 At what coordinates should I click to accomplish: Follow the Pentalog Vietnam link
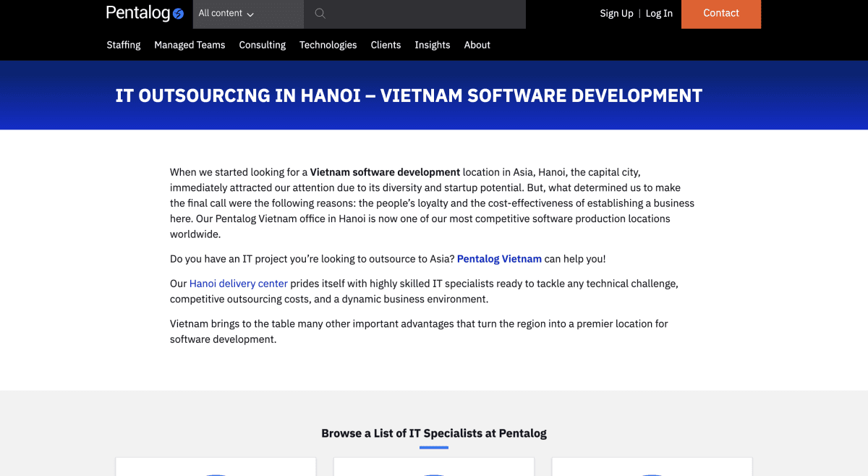coord(499,259)
